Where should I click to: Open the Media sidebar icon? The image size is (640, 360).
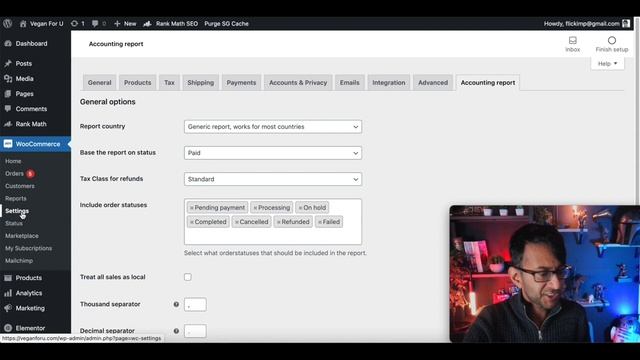click(x=8, y=78)
